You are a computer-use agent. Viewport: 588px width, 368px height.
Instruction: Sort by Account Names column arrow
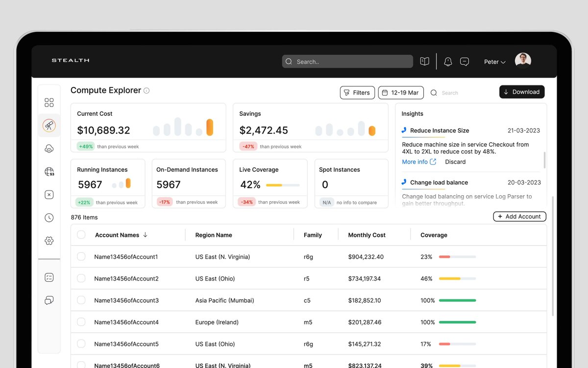pos(145,235)
